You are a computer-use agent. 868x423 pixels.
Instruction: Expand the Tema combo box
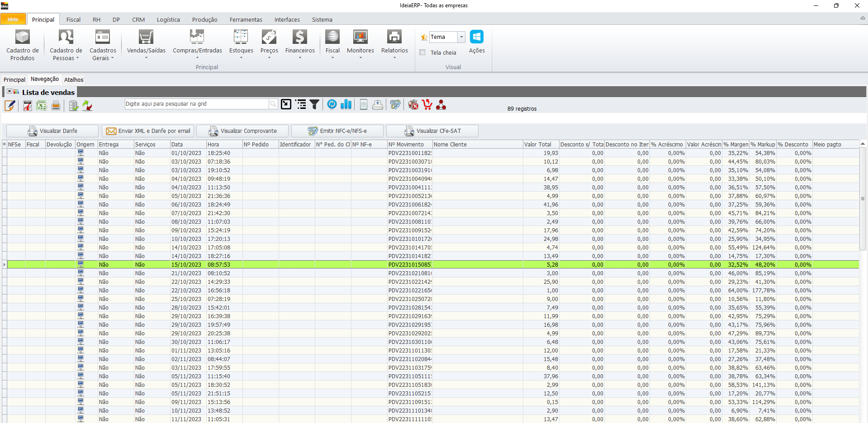(x=461, y=37)
